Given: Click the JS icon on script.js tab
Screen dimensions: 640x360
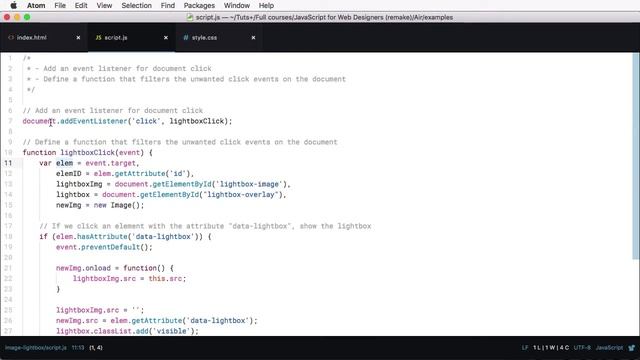Looking at the screenshot, I should (x=98, y=38).
